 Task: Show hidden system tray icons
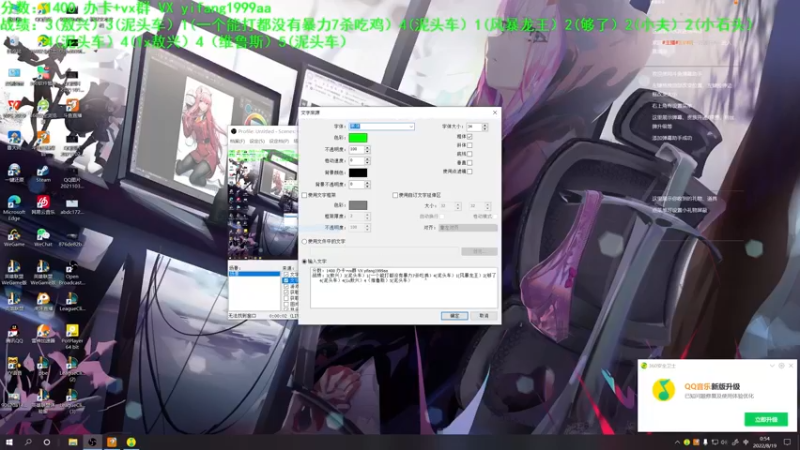click(677, 442)
